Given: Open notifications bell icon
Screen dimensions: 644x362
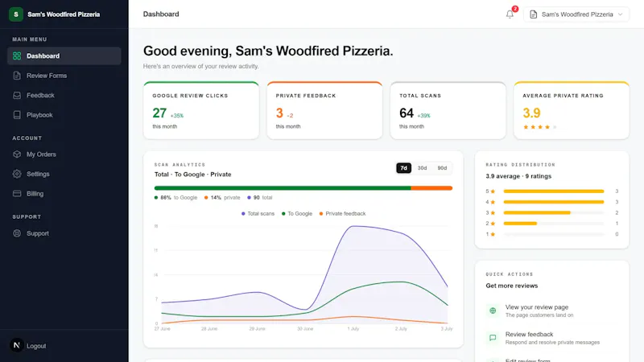Looking at the screenshot, I should tap(510, 14).
